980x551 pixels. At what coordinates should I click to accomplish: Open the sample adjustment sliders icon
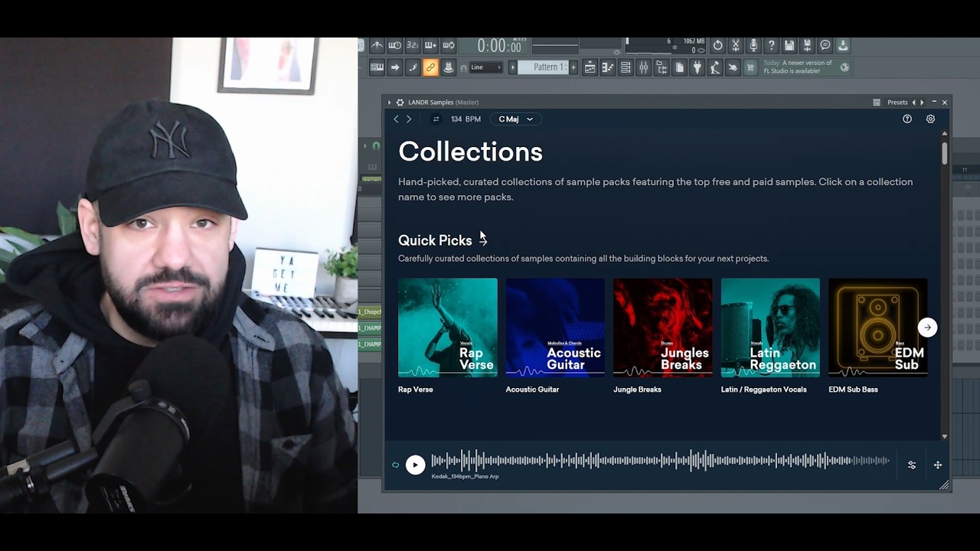click(912, 465)
